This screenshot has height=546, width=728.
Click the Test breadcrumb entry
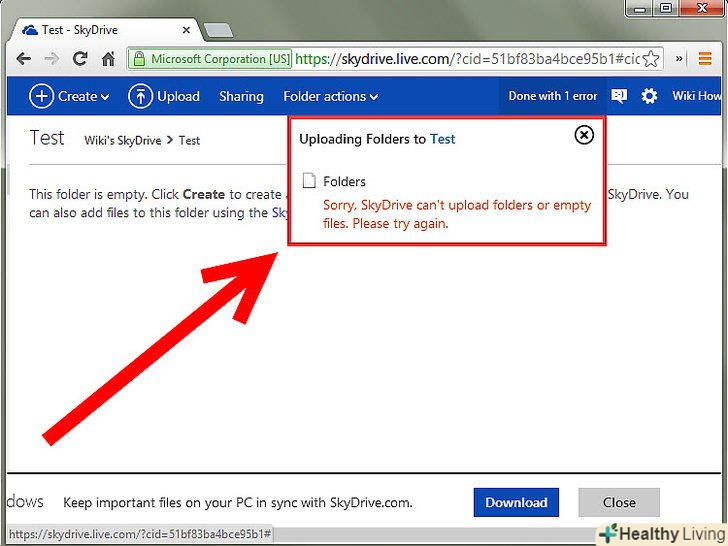189,140
